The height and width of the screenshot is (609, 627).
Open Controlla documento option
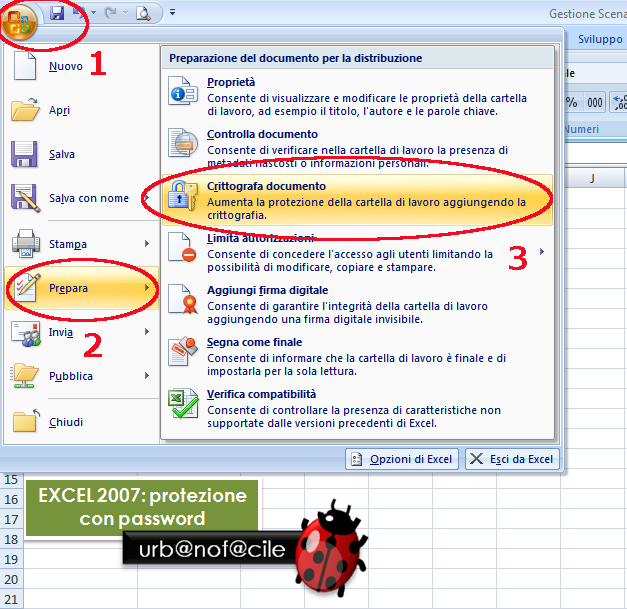357,148
